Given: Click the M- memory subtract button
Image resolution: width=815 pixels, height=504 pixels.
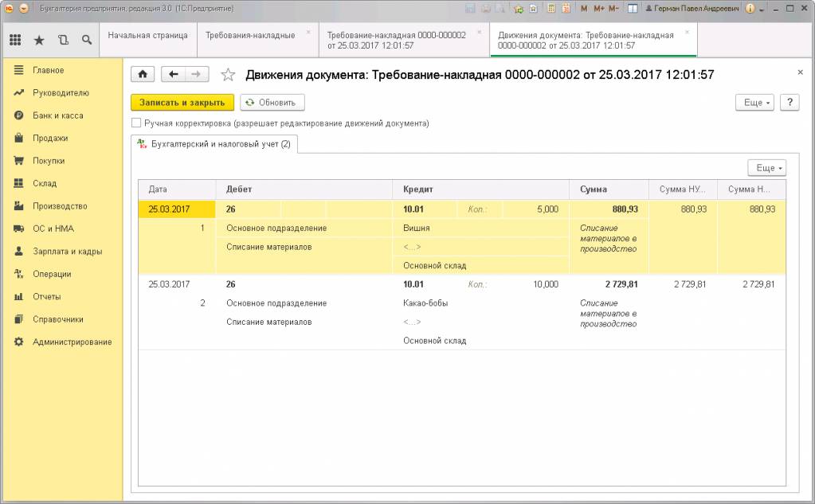Looking at the screenshot, I should [x=614, y=8].
